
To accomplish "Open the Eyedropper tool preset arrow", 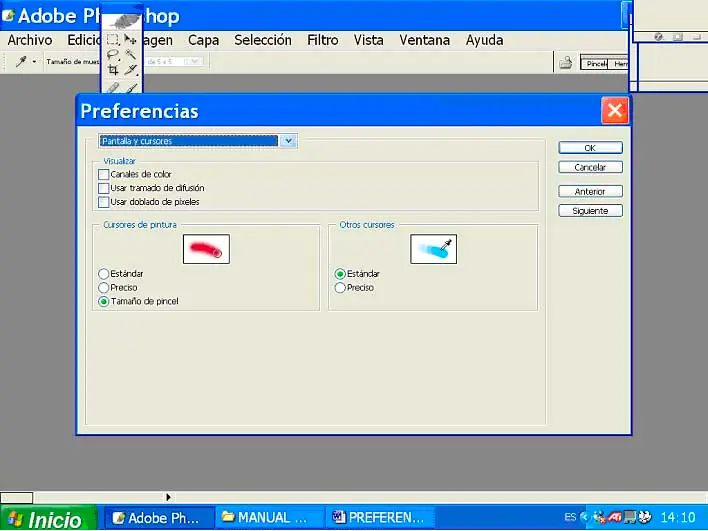I will [34, 62].
